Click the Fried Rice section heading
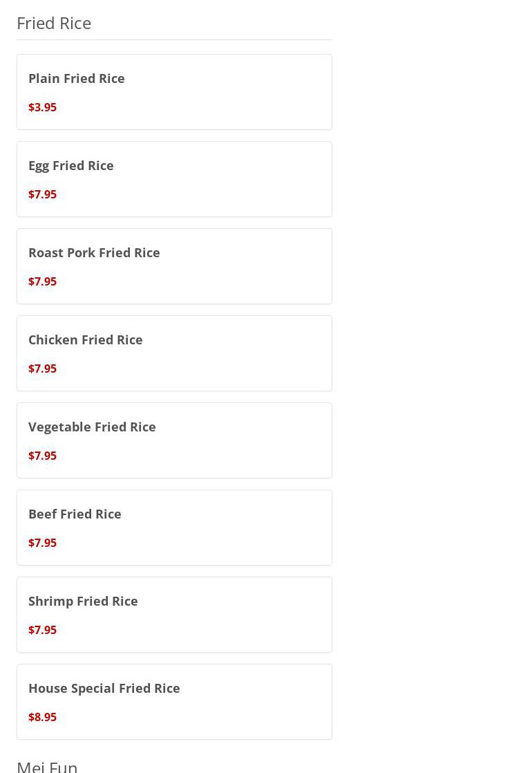Screen dimensions: 532x773 click(54, 23)
